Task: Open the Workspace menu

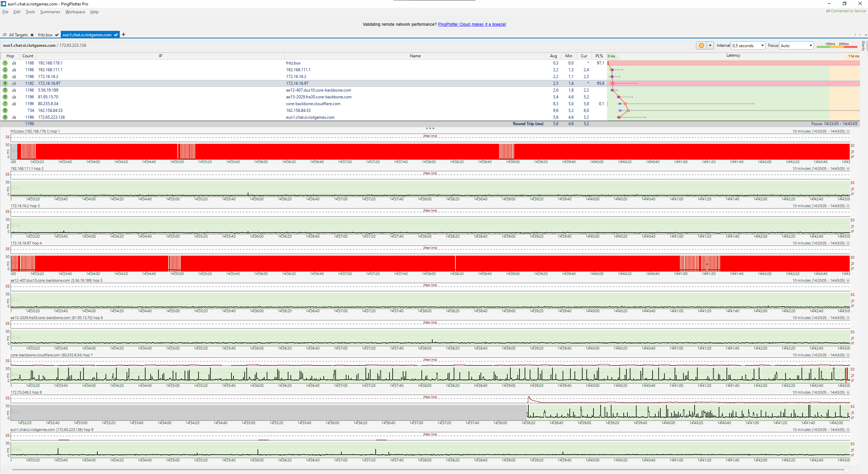Action: 75,12
